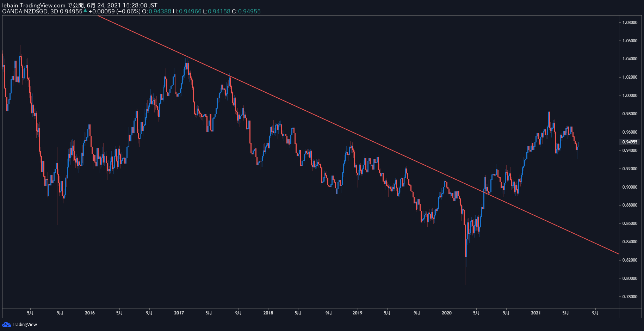Click the 2021 label on time axis
644x331 pixels.
coord(535,313)
